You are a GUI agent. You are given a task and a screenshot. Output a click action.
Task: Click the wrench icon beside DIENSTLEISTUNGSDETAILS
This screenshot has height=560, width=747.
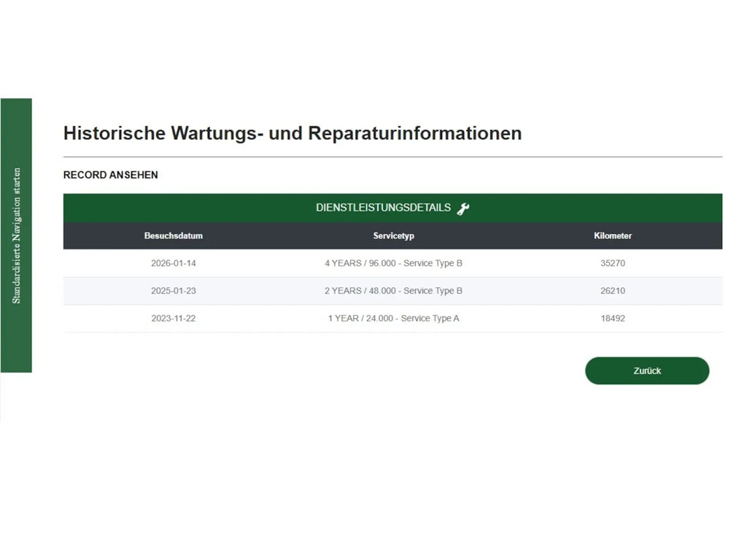coord(463,209)
